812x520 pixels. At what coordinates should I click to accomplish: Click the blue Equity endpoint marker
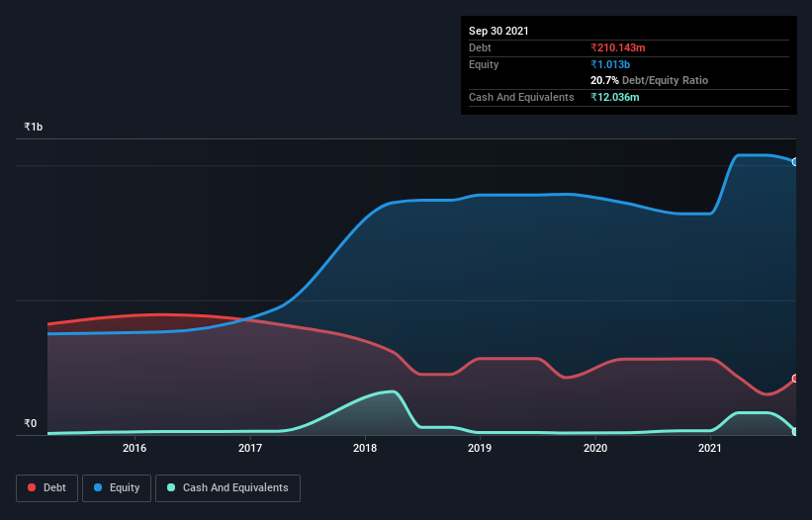click(795, 162)
